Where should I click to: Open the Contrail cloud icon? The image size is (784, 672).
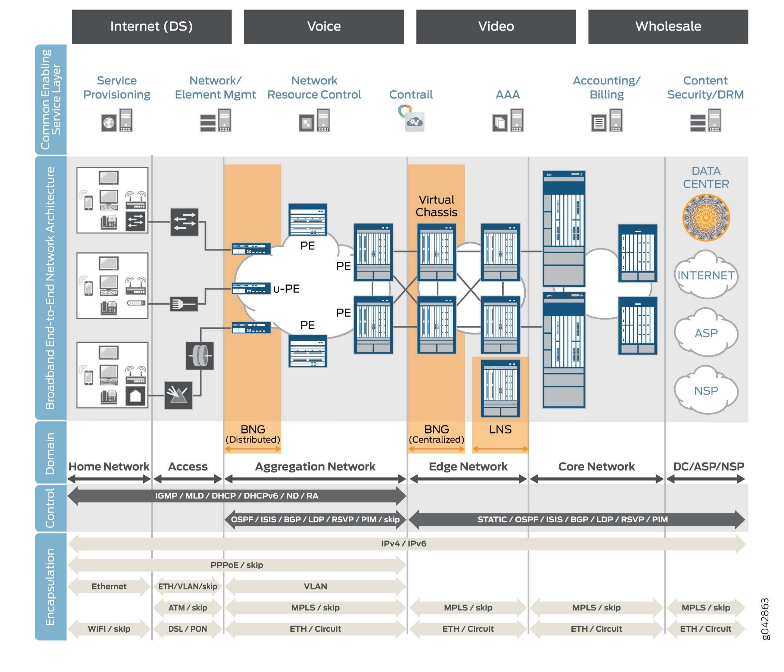tap(415, 121)
